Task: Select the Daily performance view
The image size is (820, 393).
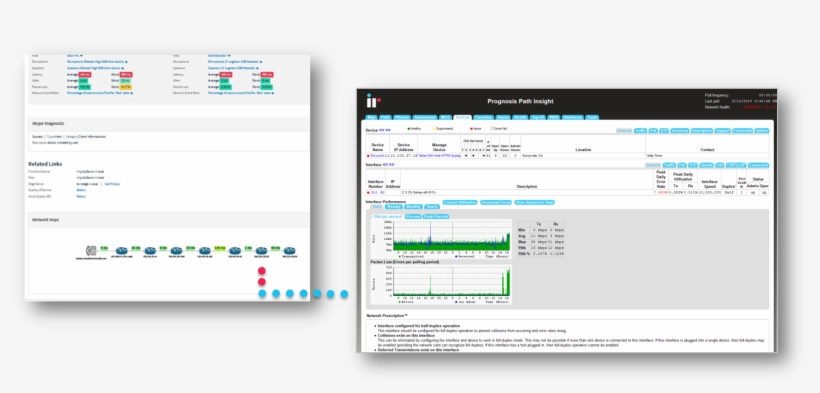Action: 377,207
